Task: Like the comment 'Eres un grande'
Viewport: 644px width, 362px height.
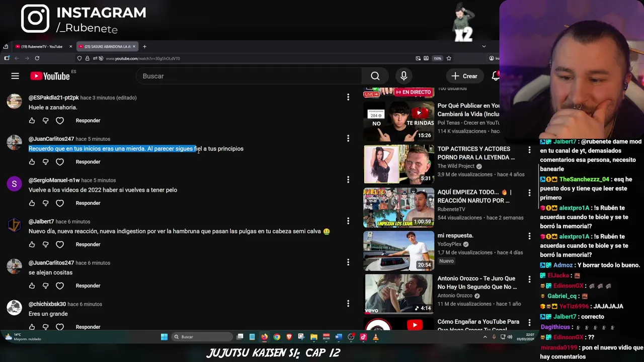Action: [32, 327]
